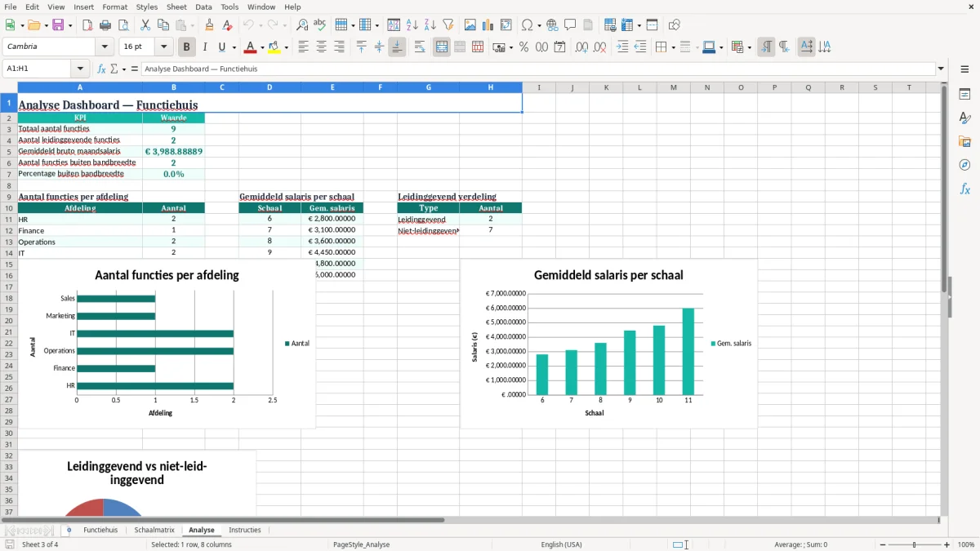
Task: Click the Add Decimal Place icon
Action: pyautogui.click(x=581, y=47)
